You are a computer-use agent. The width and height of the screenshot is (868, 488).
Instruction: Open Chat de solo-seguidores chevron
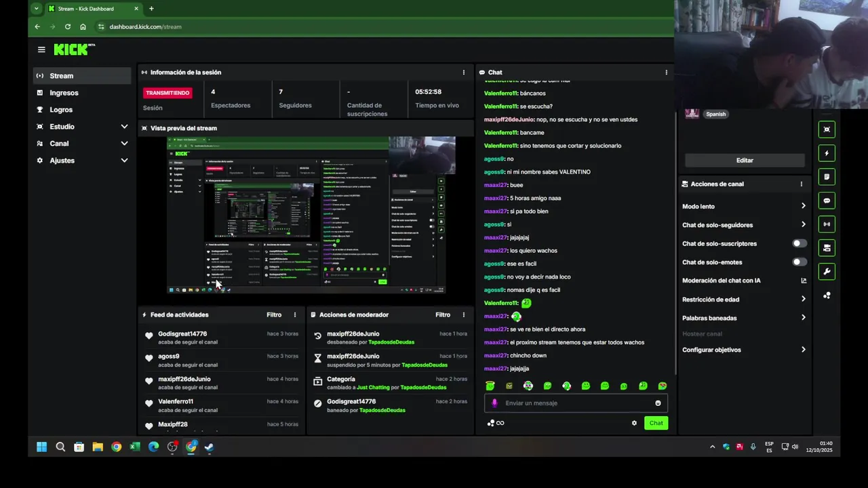point(804,225)
